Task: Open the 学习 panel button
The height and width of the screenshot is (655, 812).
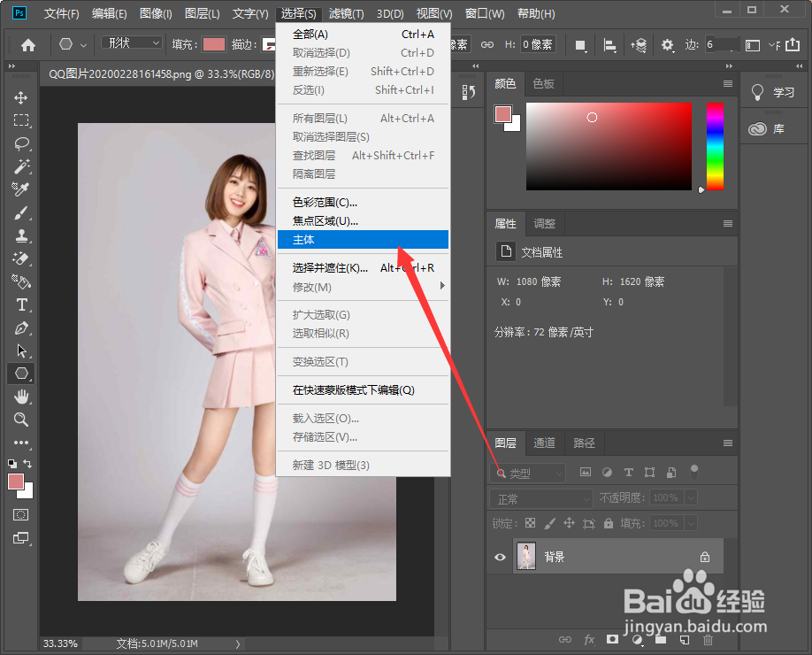Action: click(x=774, y=92)
